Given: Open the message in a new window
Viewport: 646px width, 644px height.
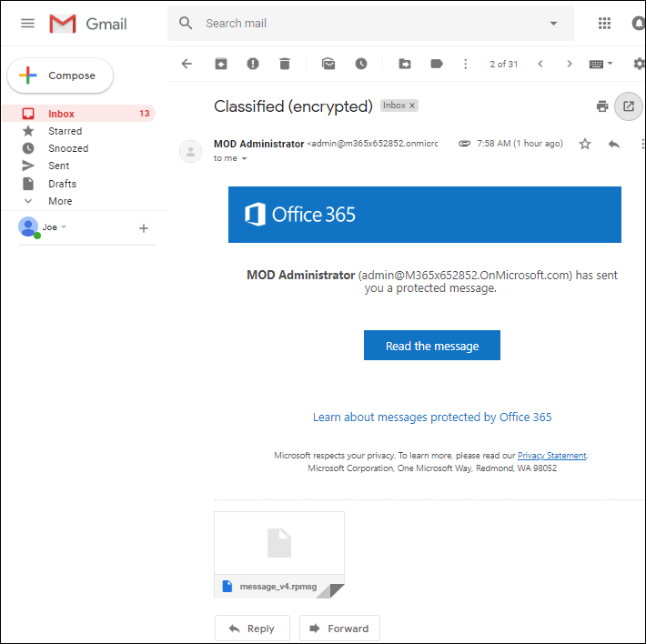Looking at the screenshot, I should click(628, 106).
